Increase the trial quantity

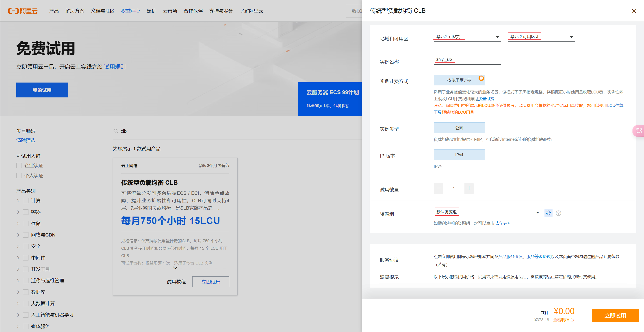[x=469, y=188]
